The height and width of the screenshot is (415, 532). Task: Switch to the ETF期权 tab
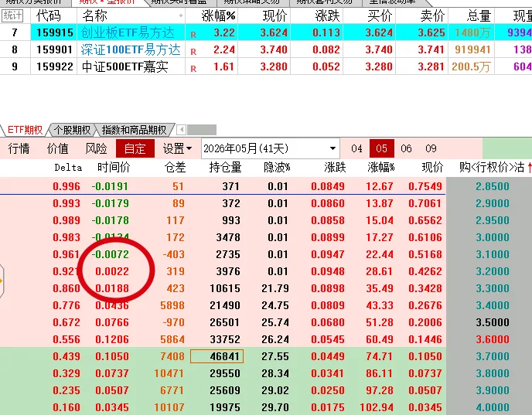(25, 130)
